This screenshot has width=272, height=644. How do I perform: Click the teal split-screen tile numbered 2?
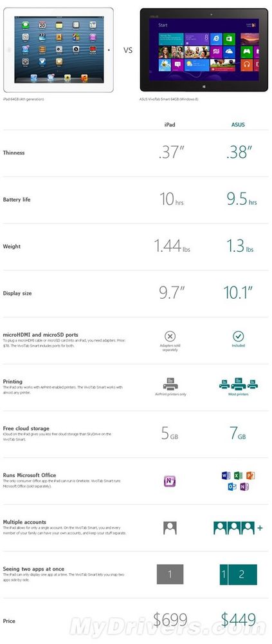click(x=242, y=574)
